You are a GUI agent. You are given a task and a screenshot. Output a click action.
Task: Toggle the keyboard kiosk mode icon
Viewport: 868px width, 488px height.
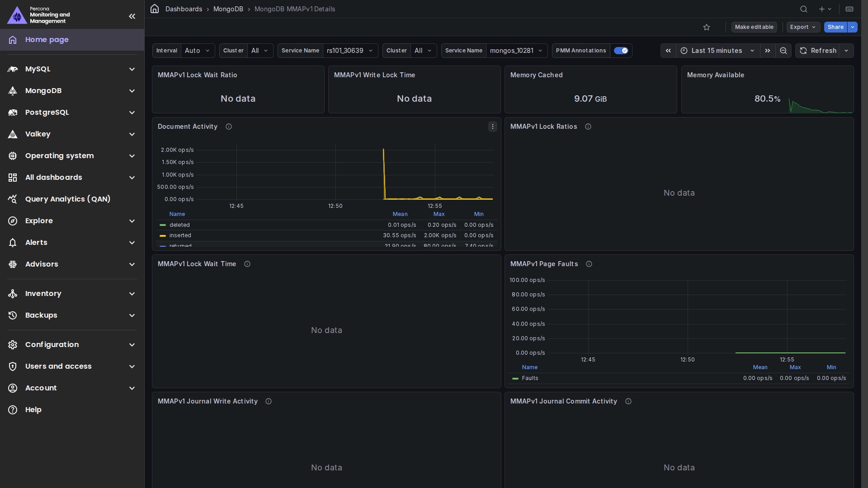(849, 9)
